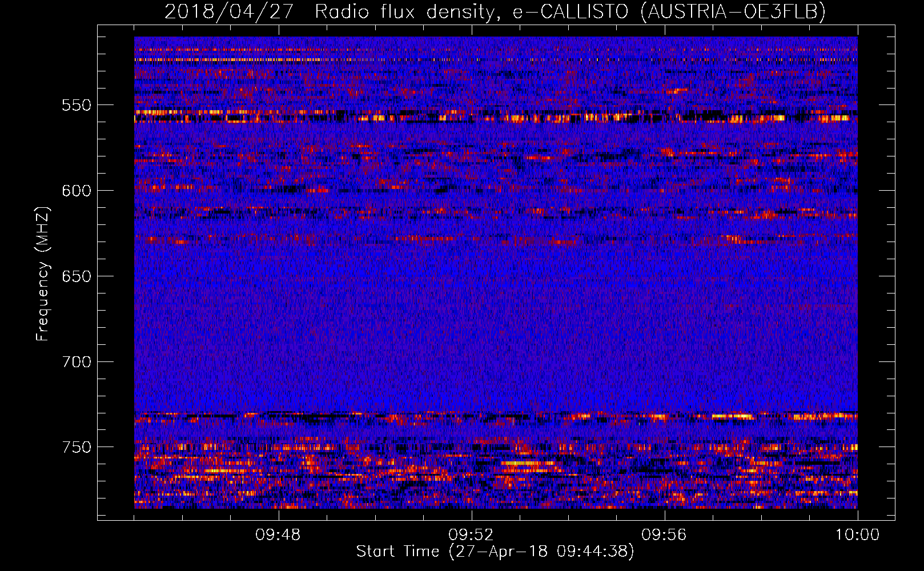
Task: Click the 09:52 time axis label
Action: tap(471, 535)
